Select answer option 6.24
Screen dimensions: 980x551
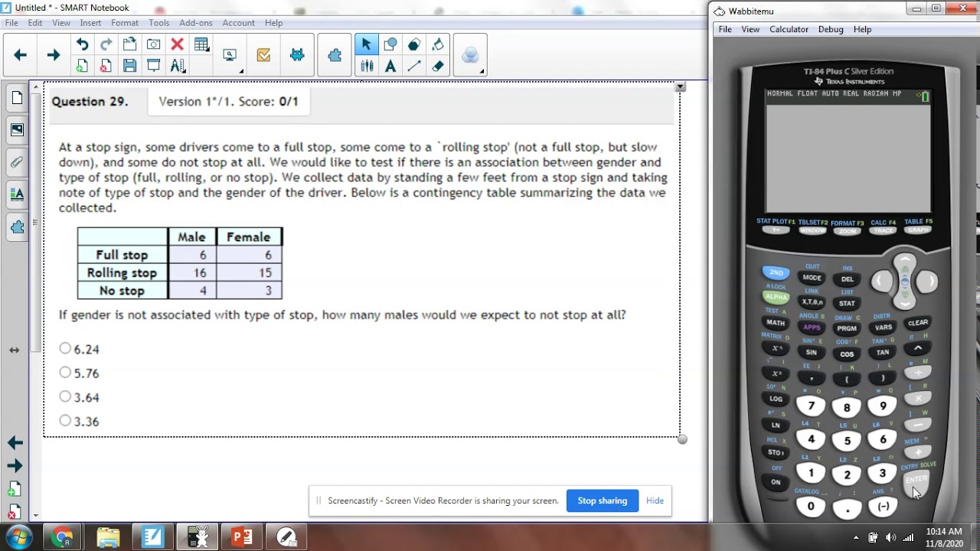(x=65, y=348)
